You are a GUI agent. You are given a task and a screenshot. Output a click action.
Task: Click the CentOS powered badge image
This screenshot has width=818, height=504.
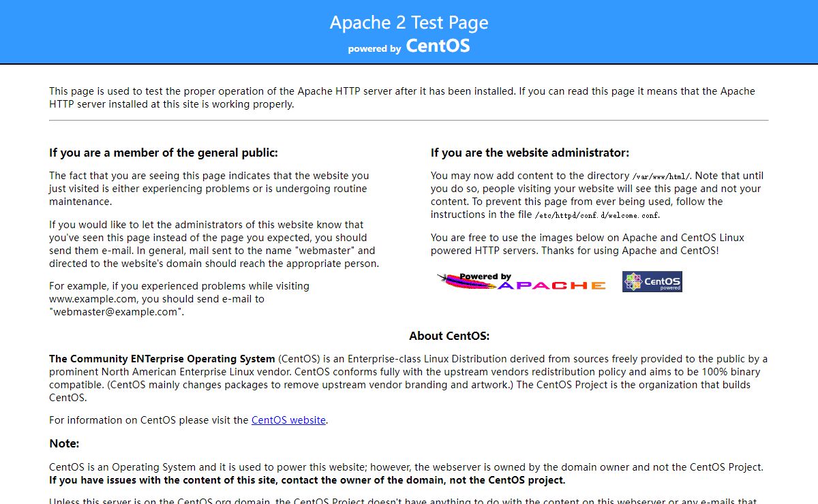652,281
